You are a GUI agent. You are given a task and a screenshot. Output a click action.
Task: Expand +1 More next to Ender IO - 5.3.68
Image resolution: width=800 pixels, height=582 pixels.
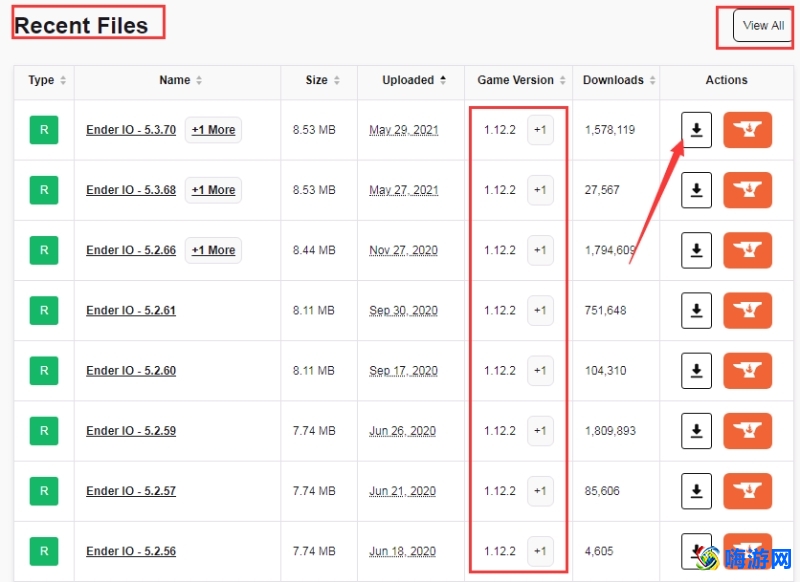point(213,190)
